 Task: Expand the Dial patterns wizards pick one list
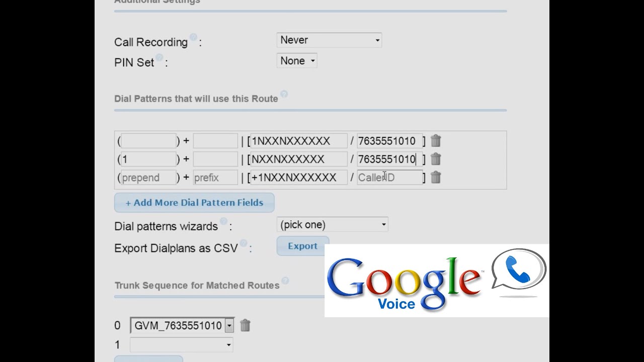332,225
